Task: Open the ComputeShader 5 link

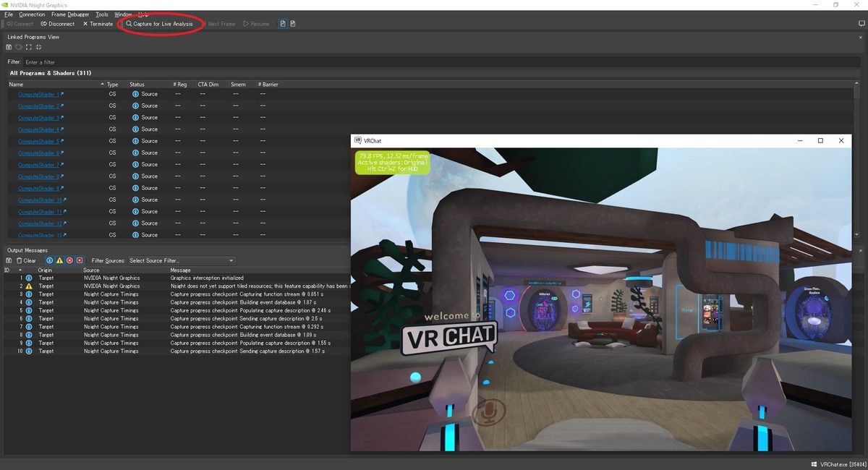Action: pos(38,141)
